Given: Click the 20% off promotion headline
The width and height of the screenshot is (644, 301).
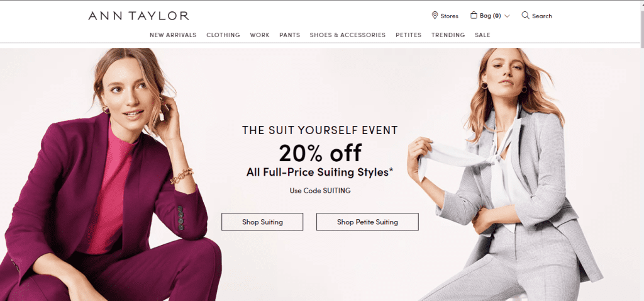Looking at the screenshot, I should tap(320, 153).
